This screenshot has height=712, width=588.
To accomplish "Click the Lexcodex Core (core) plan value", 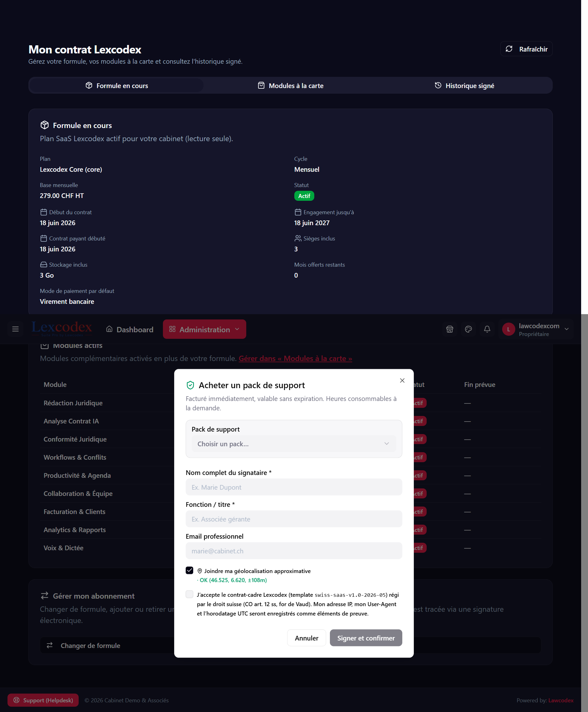I will [x=71, y=170].
